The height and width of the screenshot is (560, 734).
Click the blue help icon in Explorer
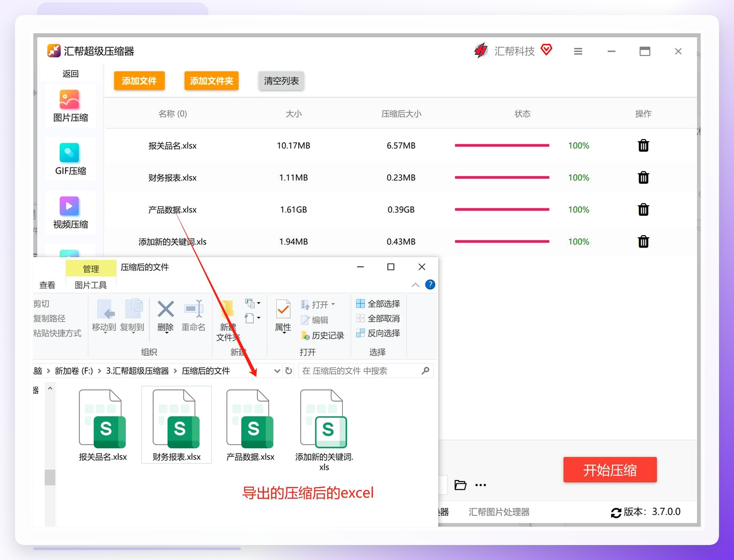click(x=430, y=285)
